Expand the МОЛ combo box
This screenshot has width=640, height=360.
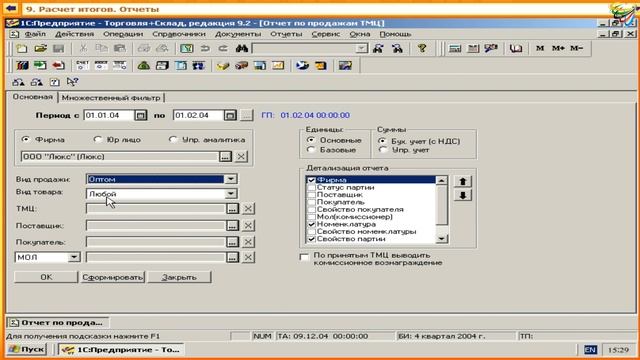(74, 257)
